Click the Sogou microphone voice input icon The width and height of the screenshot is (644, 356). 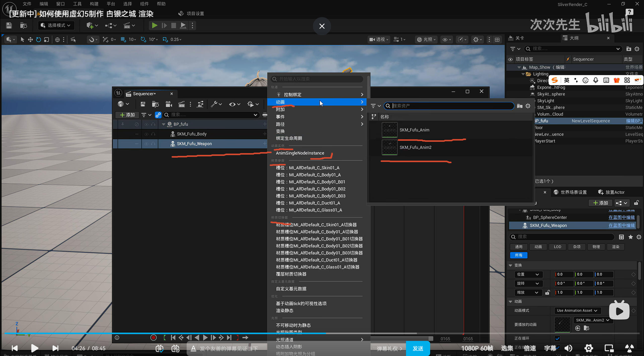coord(596,80)
